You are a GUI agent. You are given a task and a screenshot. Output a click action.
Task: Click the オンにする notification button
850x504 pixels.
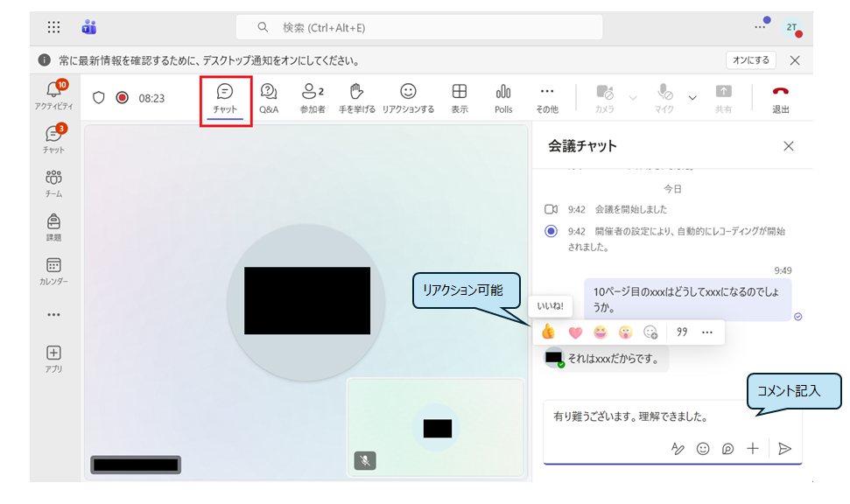point(750,60)
